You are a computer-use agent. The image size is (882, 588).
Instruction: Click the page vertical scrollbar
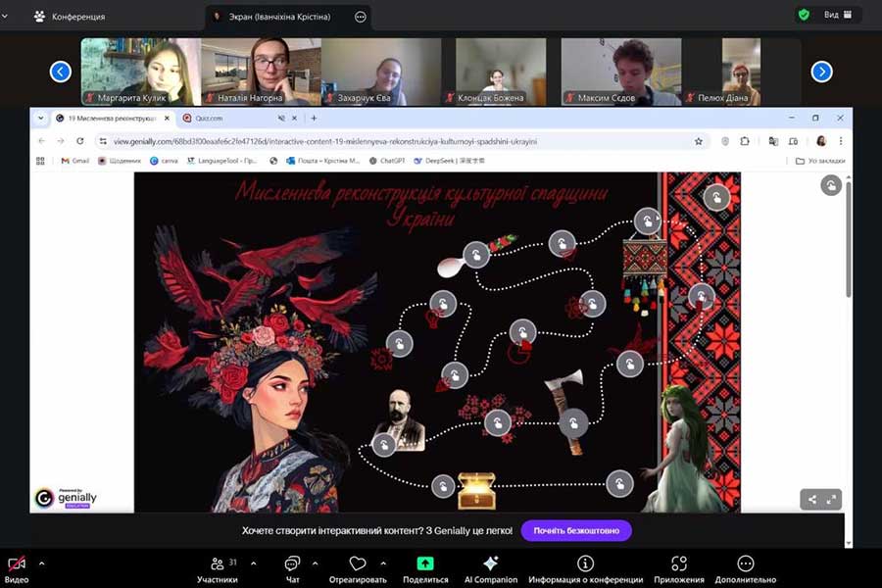pyautogui.click(x=849, y=239)
